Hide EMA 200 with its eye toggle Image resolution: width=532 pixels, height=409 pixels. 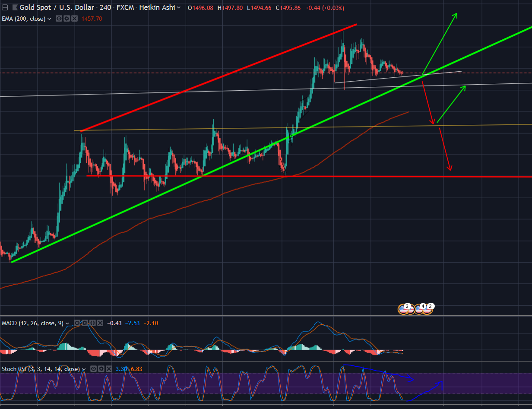coord(59,18)
